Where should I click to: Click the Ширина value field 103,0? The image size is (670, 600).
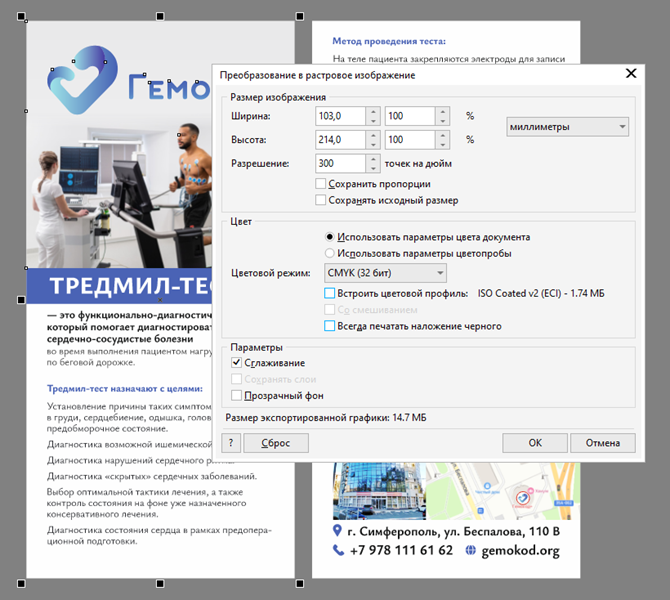(x=340, y=116)
